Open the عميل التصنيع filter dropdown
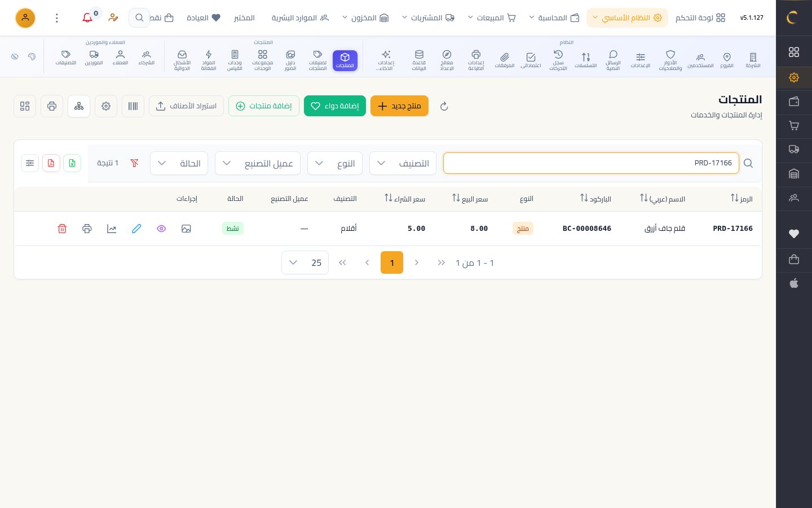The image size is (812, 508). pos(258,163)
